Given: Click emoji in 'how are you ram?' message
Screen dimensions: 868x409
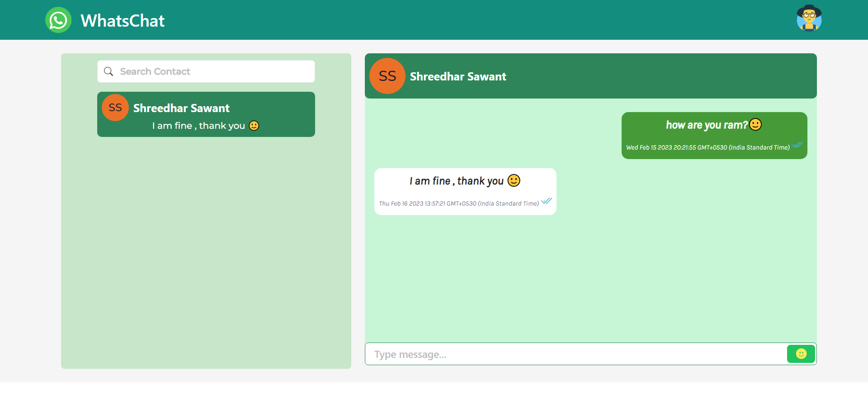Looking at the screenshot, I should [755, 124].
